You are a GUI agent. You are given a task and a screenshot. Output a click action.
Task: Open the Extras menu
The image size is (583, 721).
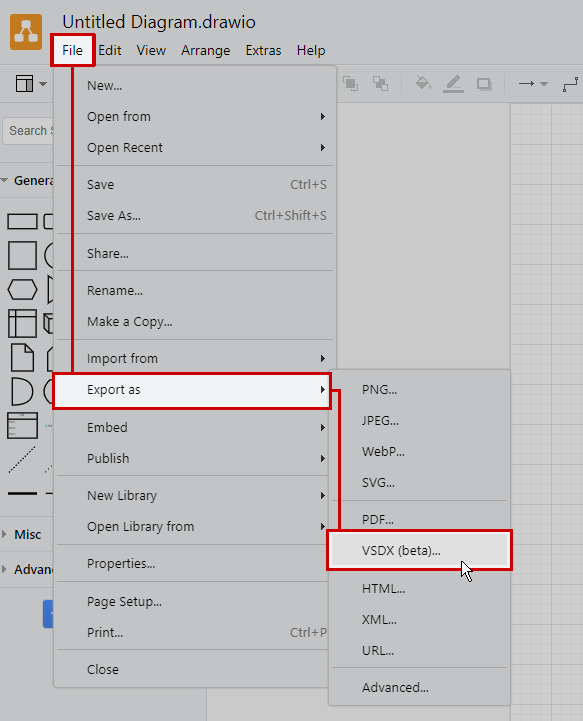263,50
